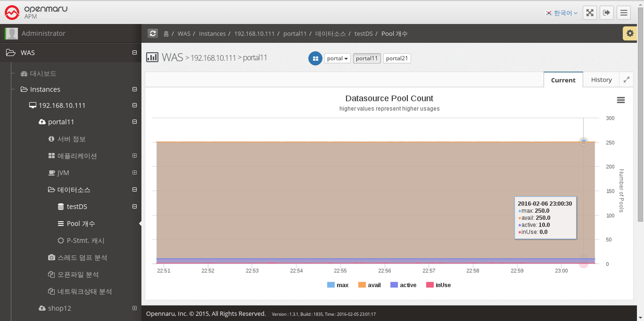Open the 한국어 language dropdown
This screenshot has height=321, width=644.
click(562, 13)
